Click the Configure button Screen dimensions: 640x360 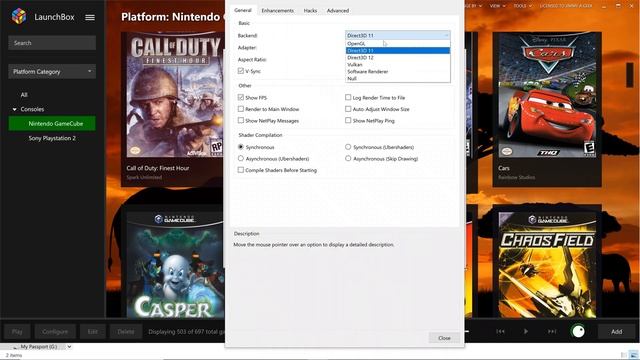55,332
